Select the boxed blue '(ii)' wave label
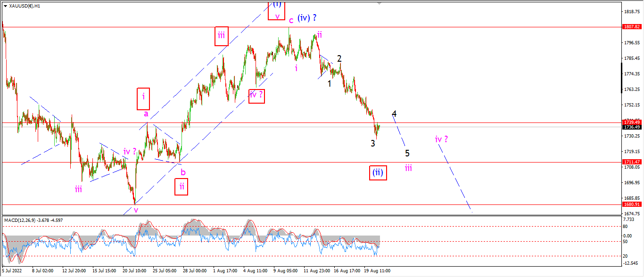The width and height of the screenshot is (644, 277). [x=378, y=173]
